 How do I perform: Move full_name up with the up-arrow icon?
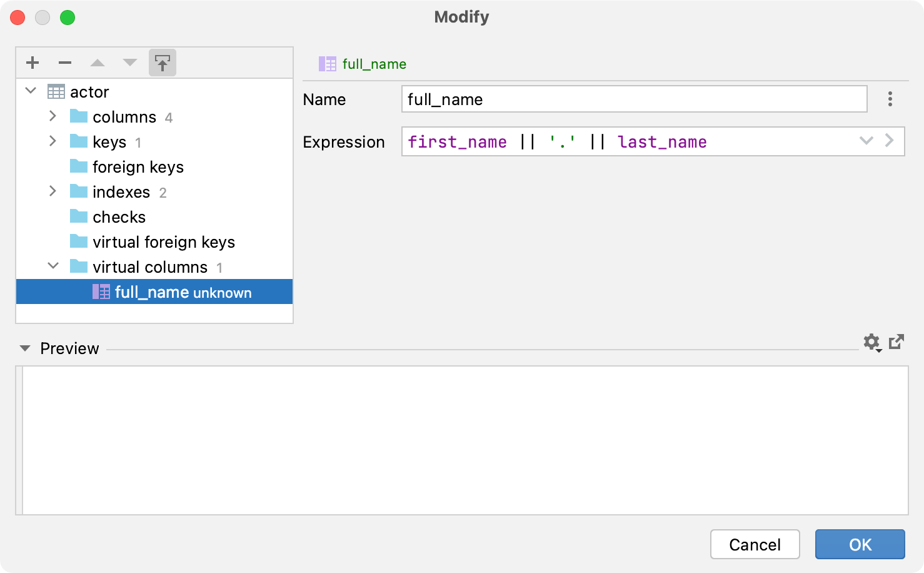pos(97,63)
